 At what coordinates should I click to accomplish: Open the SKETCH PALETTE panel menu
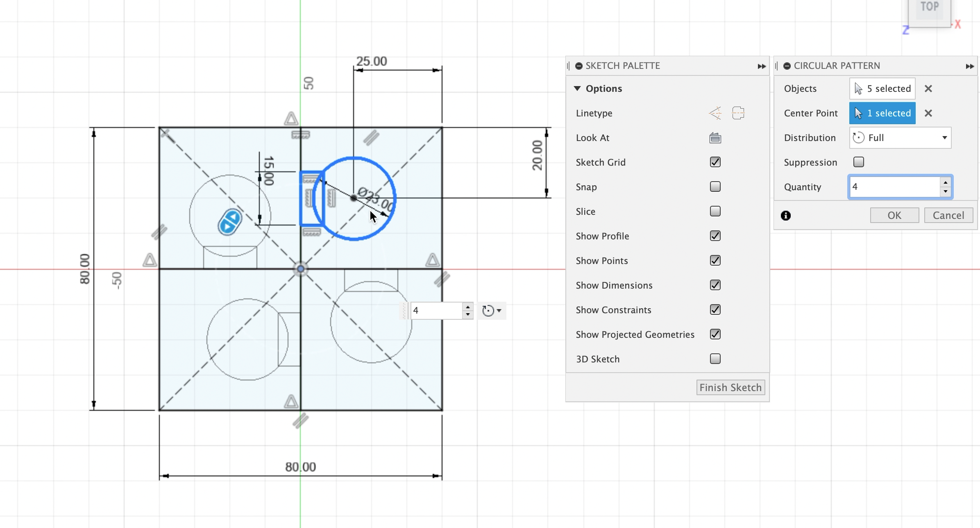click(x=762, y=66)
